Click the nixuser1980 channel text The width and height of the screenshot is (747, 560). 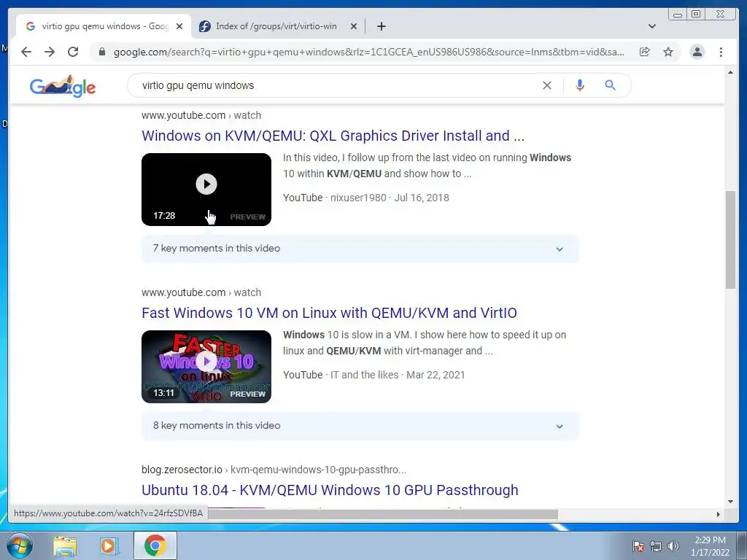pos(358,198)
